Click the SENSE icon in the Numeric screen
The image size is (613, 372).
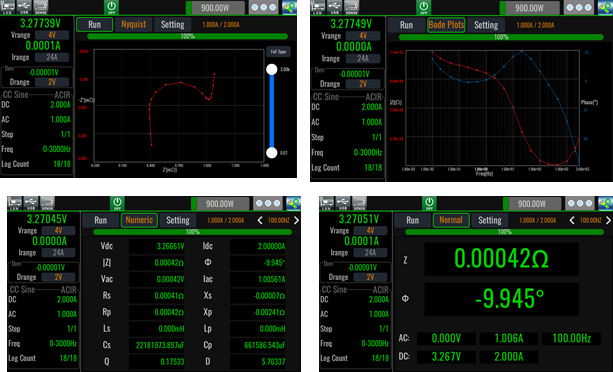[47, 203]
